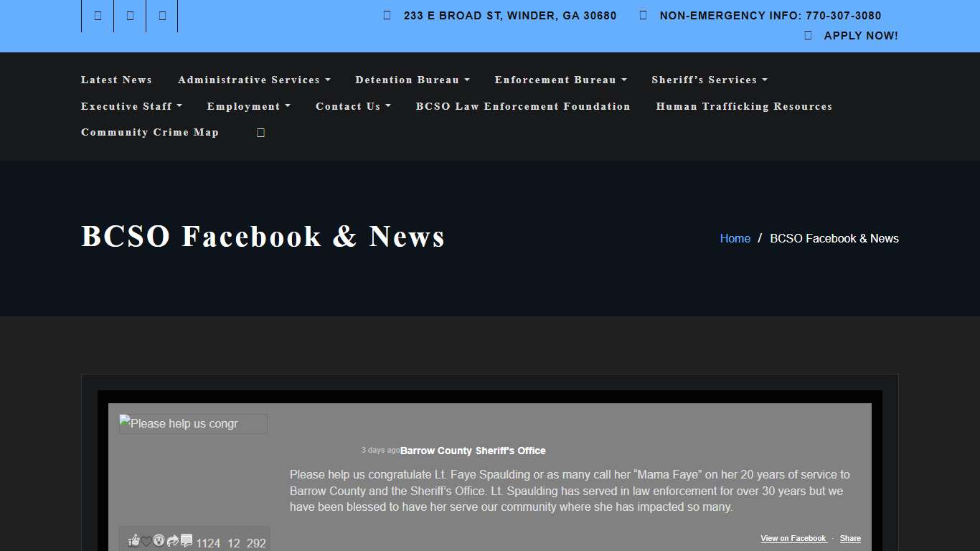This screenshot has height=551, width=980.
Task: Click the APPLY NOW! link
Action: tap(861, 34)
